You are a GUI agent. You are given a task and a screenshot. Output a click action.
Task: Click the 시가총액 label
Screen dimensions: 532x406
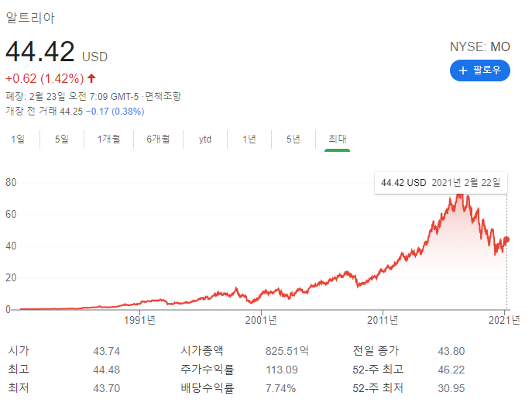click(x=202, y=350)
